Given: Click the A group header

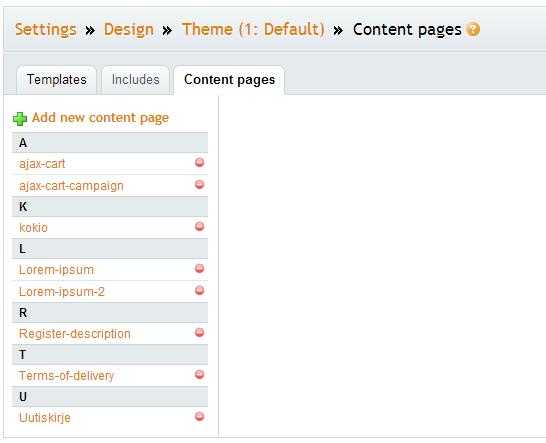Looking at the screenshot, I should 110,143.
